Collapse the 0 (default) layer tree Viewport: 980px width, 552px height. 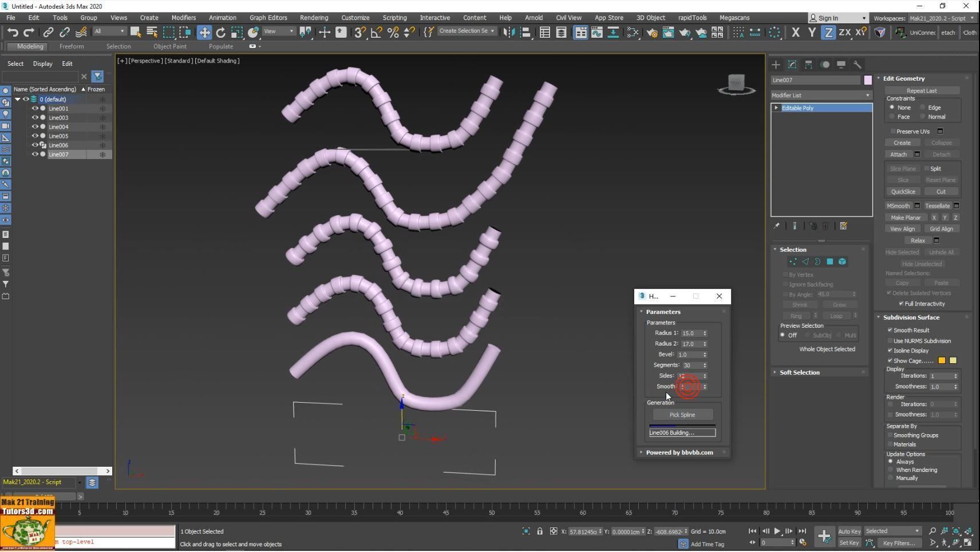(x=18, y=100)
